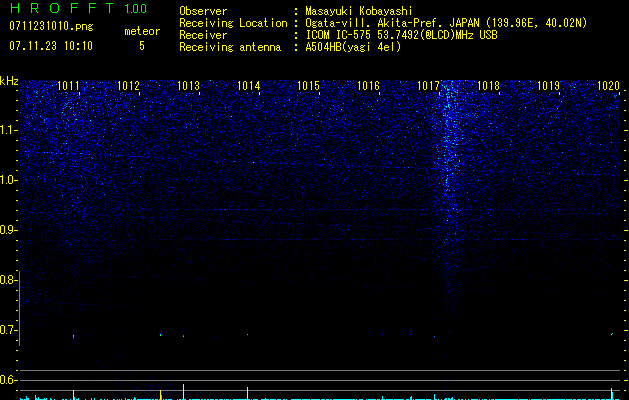Click the name Masayuki Kobayashi
This screenshot has height=400, width=629.
tap(359, 11)
